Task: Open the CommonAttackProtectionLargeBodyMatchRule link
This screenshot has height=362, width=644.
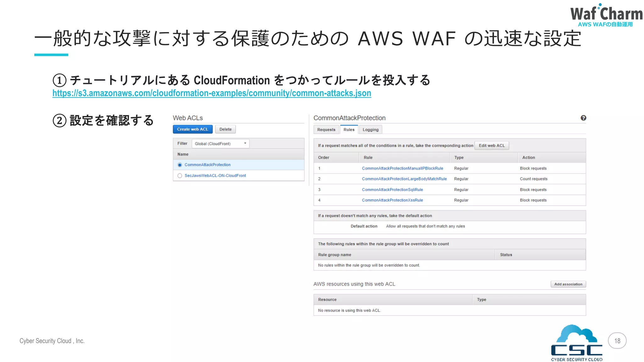Action: click(404, 179)
